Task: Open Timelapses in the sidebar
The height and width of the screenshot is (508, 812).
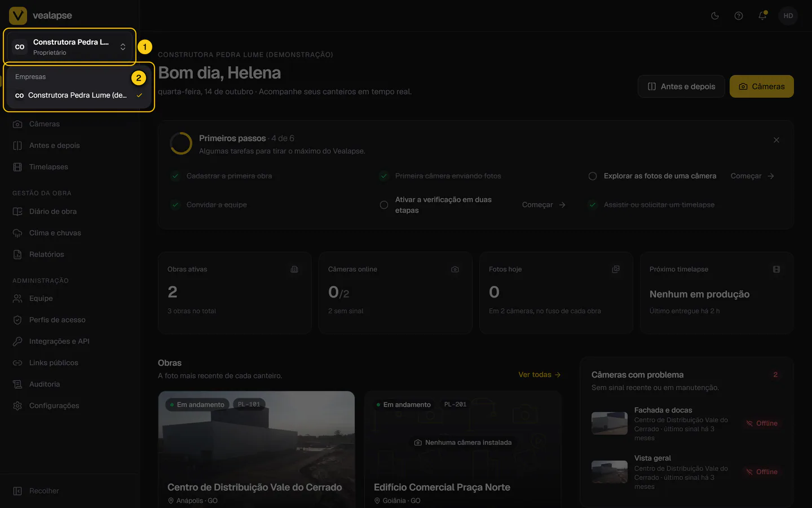Action: (x=70, y=167)
